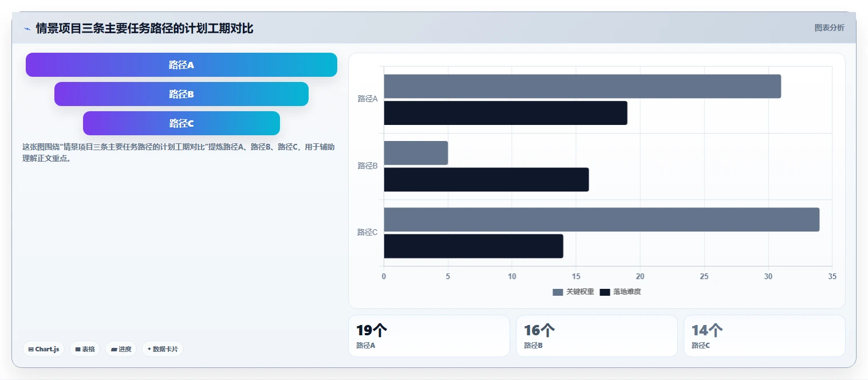Click the 路径B 落地难度 dark bar
Image resolution: width=868 pixels, height=380 pixels.
coord(486,179)
